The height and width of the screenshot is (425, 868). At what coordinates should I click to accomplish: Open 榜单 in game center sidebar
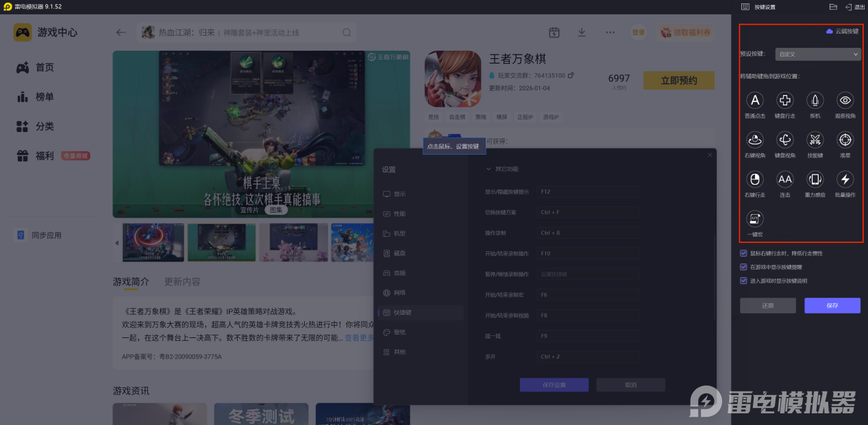click(x=45, y=96)
